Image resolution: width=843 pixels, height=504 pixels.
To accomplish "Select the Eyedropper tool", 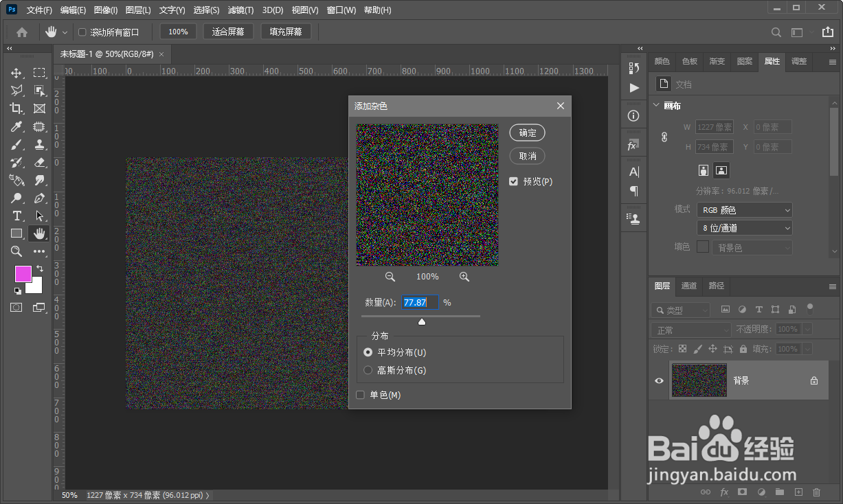I will click(16, 126).
